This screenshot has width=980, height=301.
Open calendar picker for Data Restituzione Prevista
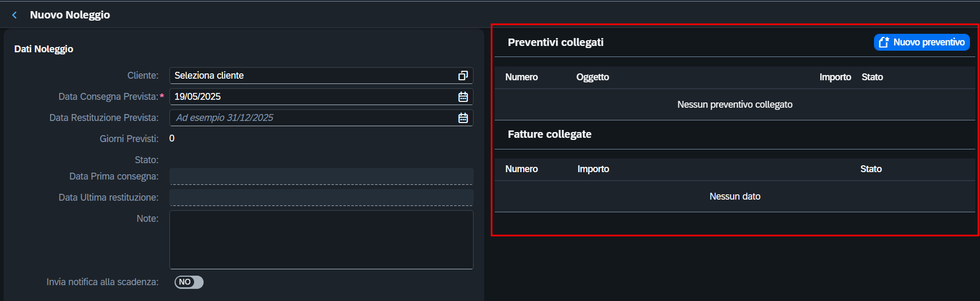click(x=463, y=118)
